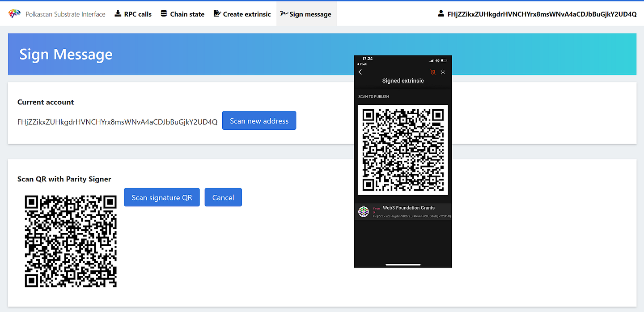The image size is (644, 312).
Task: Open the Chain state tab
Action: (182, 14)
